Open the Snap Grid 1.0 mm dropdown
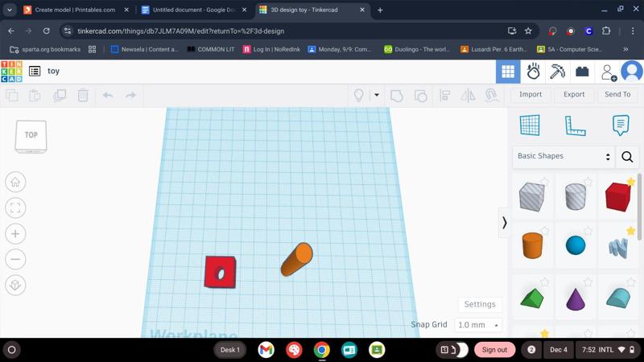Image resolution: width=644 pixels, height=362 pixels. click(478, 325)
